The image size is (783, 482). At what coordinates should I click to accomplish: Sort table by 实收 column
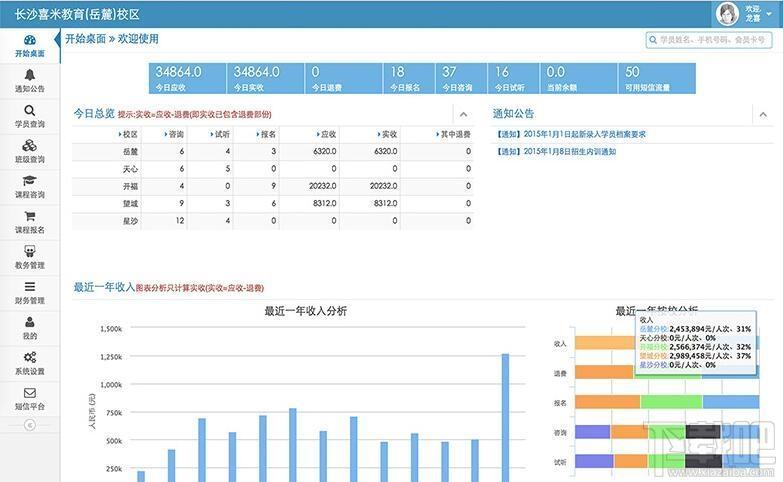pos(387,134)
